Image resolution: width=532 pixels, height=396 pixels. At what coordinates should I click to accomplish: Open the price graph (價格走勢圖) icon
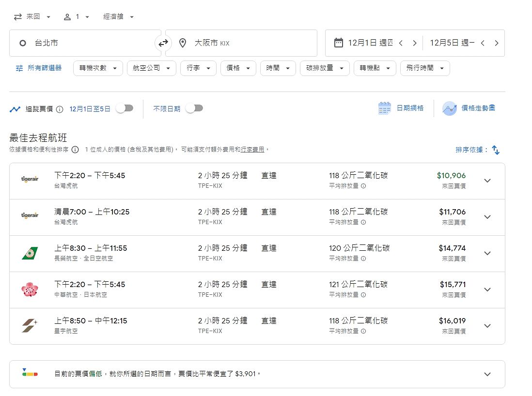pos(449,108)
